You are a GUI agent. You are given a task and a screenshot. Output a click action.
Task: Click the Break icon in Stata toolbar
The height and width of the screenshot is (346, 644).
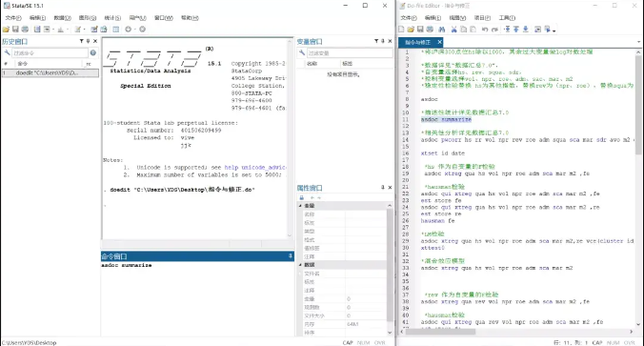click(x=143, y=30)
